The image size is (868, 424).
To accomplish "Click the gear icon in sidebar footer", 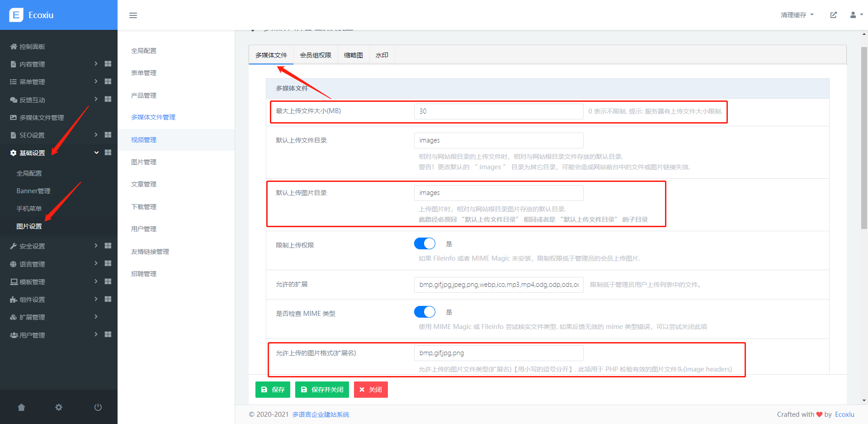I will (59, 407).
